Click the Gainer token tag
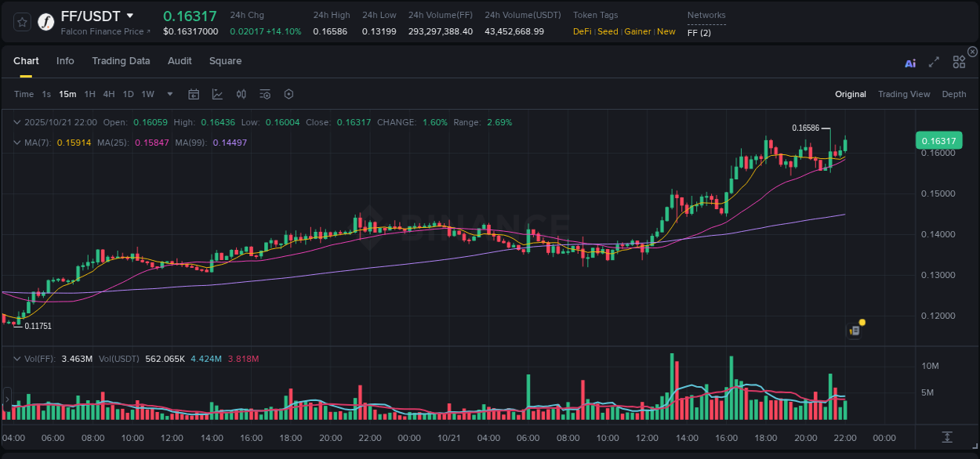Screen dimensions: 980x459 pos(637,31)
